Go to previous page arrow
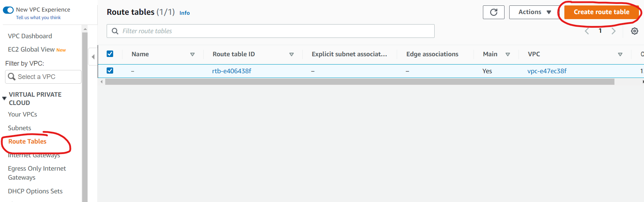 587,31
